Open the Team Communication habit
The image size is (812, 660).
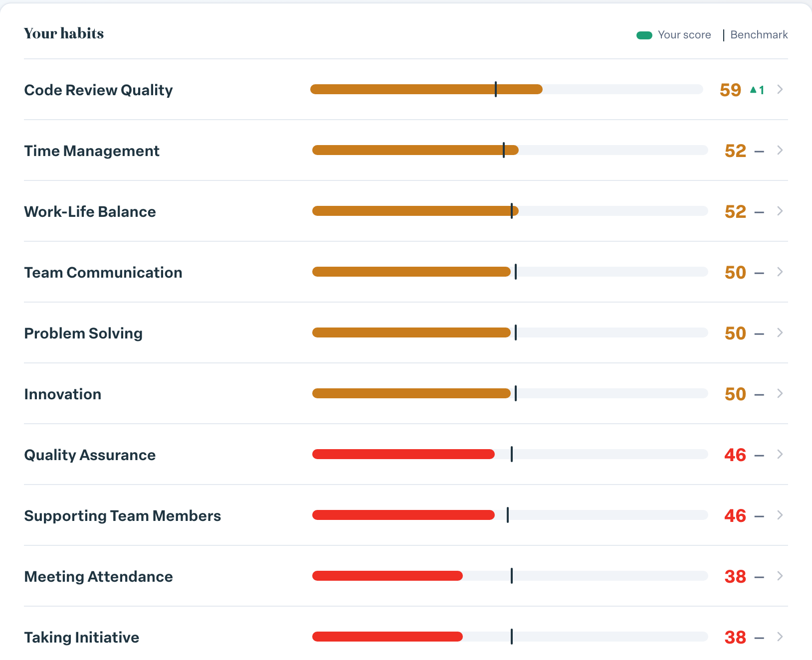[x=103, y=273]
